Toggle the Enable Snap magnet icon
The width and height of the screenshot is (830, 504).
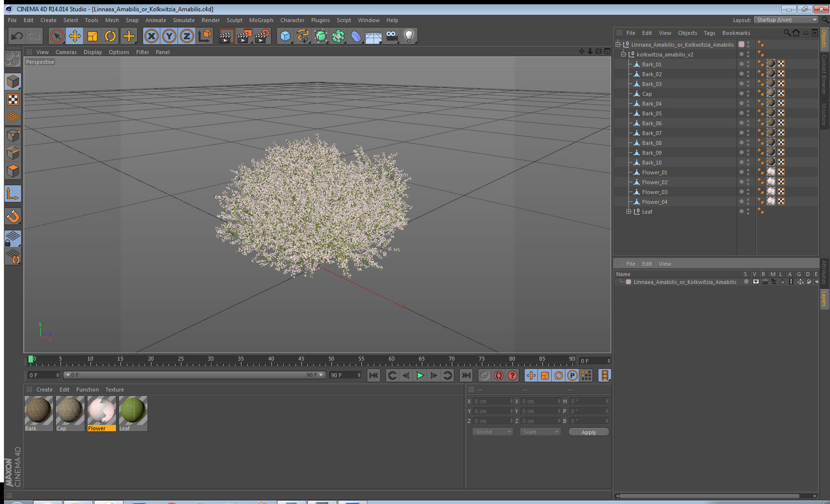pos(13,216)
